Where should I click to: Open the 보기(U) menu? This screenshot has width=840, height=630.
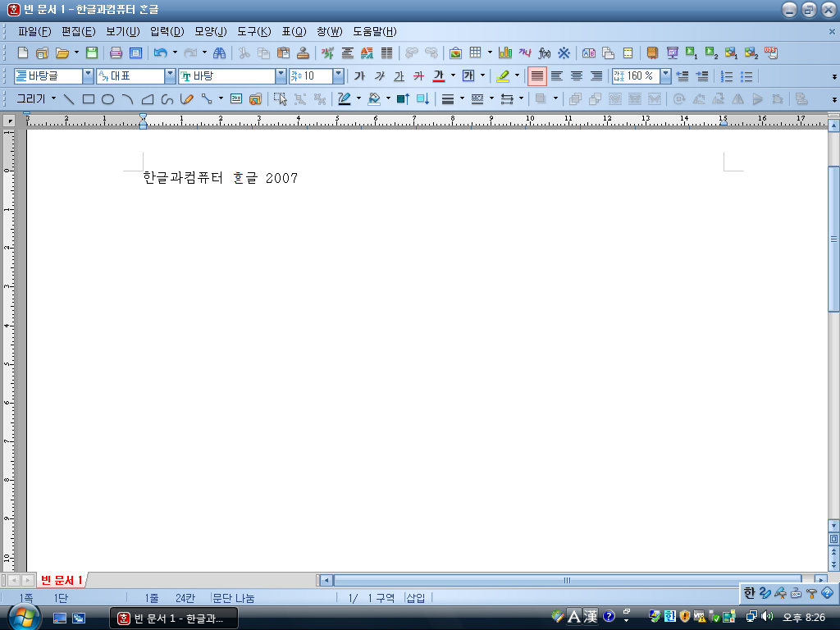tap(123, 32)
